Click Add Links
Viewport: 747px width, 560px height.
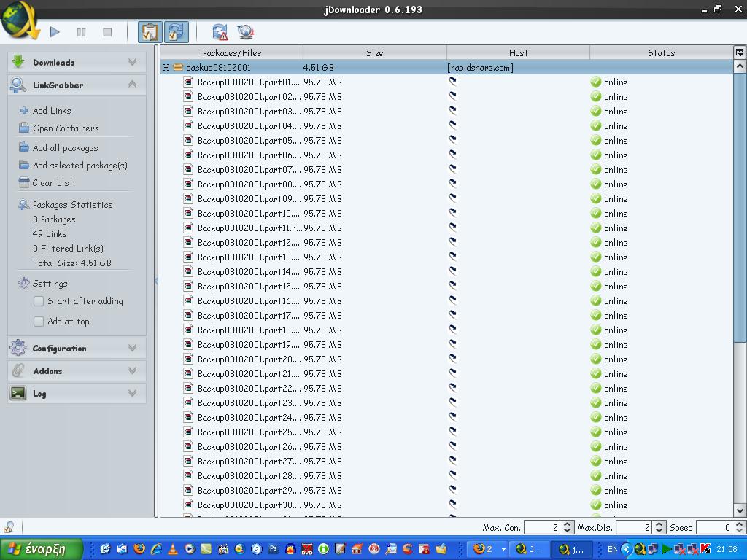point(52,111)
